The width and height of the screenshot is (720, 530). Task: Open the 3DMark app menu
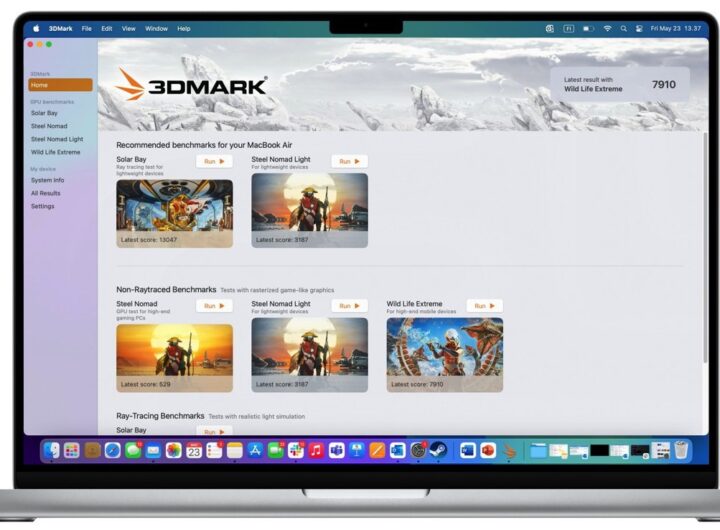[61, 28]
